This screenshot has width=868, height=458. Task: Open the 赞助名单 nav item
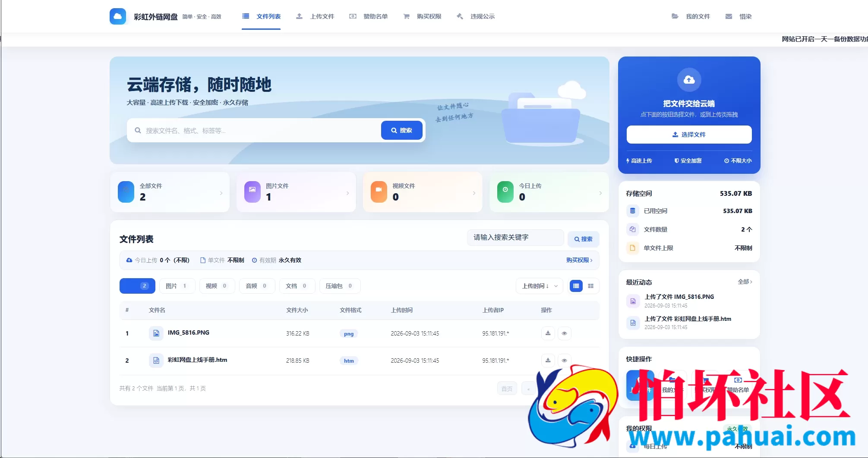[369, 16]
